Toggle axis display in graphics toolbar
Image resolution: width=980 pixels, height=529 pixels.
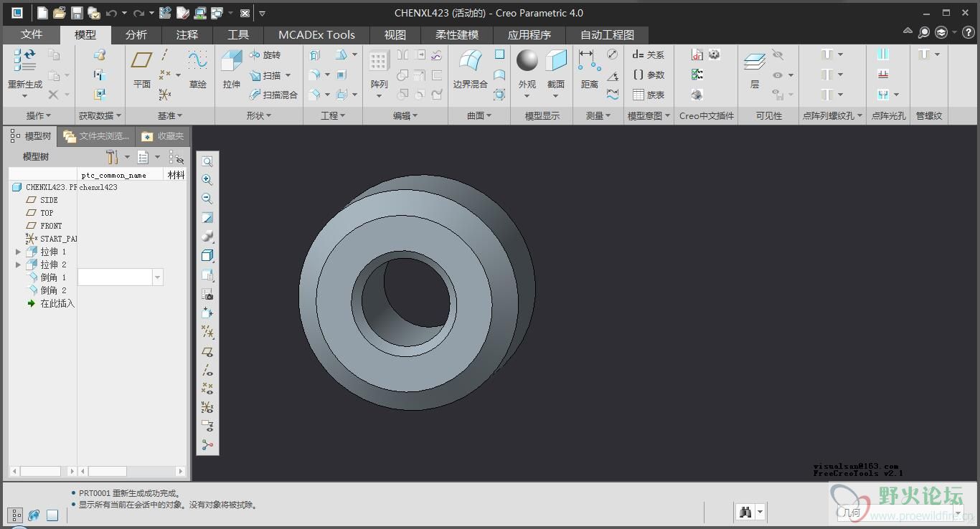[207, 370]
